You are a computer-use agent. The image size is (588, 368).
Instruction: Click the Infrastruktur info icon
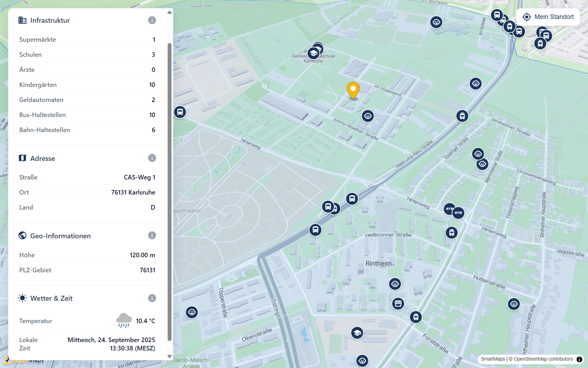click(152, 20)
